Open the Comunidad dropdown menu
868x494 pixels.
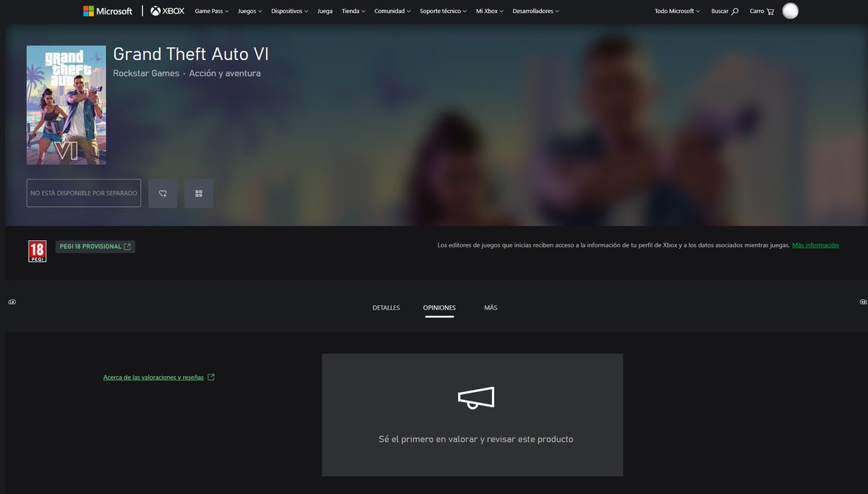pos(393,12)
